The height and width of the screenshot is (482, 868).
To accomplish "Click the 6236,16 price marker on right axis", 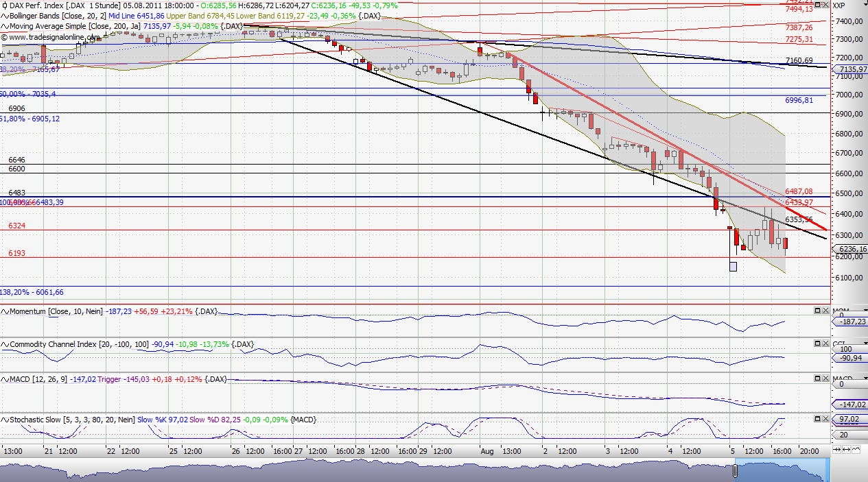I will (849, 250).
